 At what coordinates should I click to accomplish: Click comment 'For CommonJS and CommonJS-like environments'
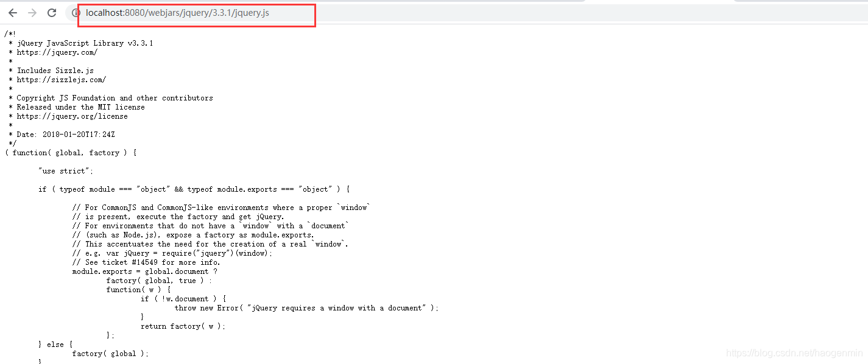(221, 208)
